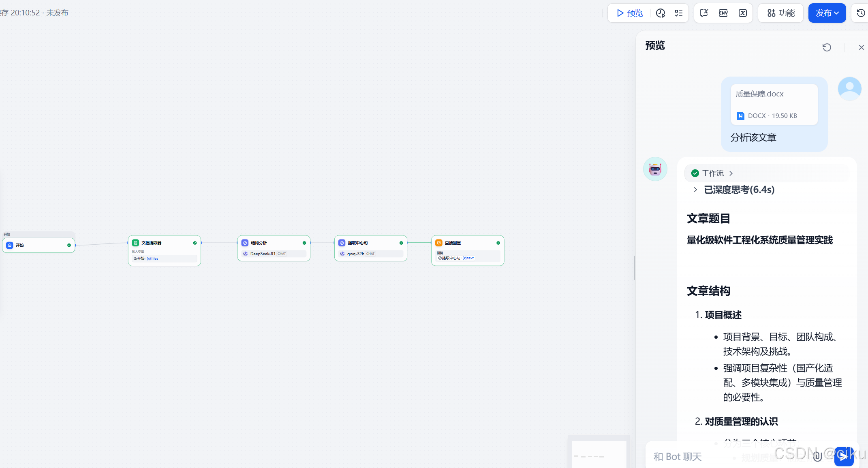Click the 预览 run button

pos(630,13)
